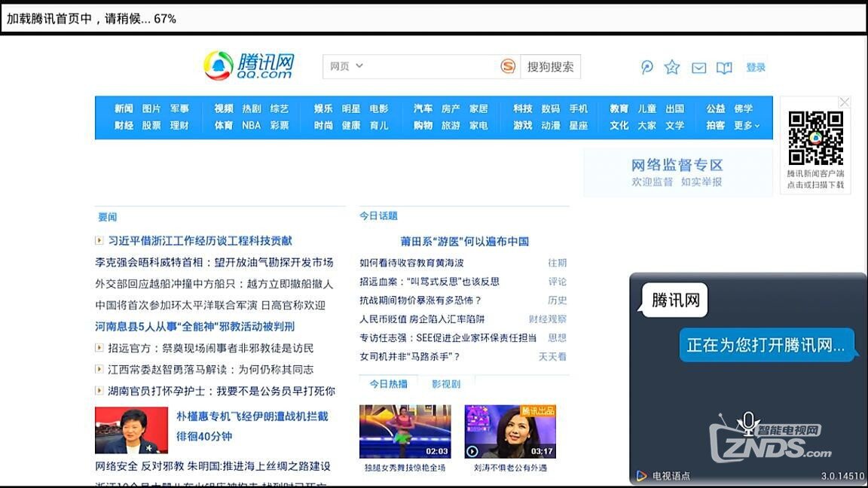Click 腾讯网 speech bubble in assistant panel
Viewport: 868px width, 488px height.
pyautogui.click(x=675, y=300)
